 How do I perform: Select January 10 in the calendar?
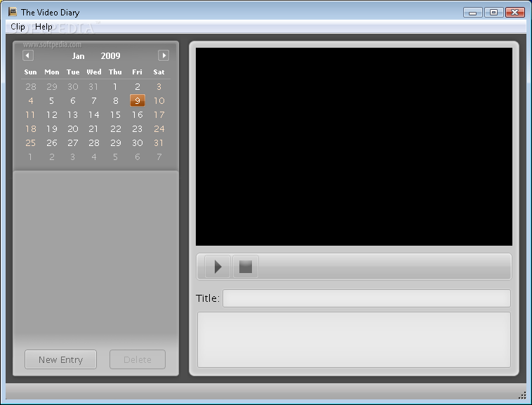tap(159, 101)
